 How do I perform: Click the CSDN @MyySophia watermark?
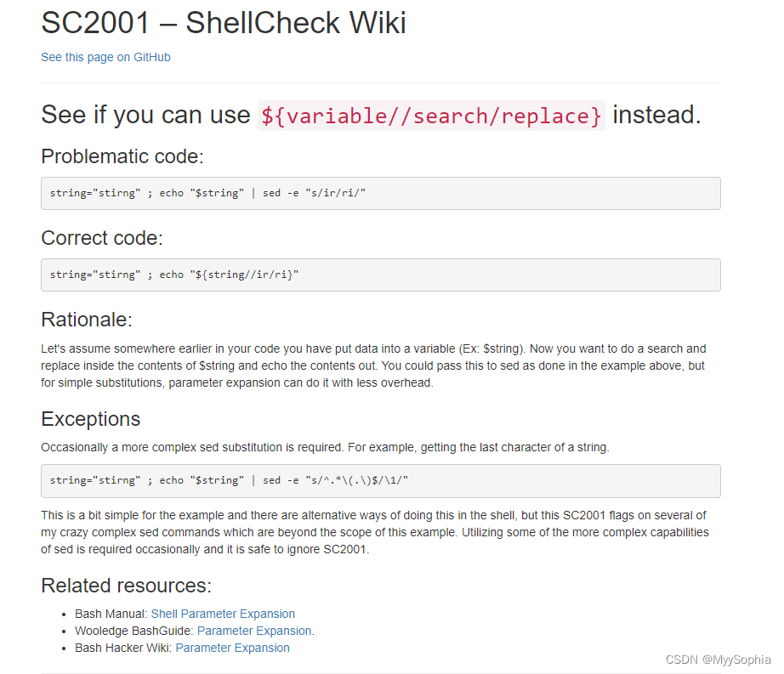click(718, 660)
